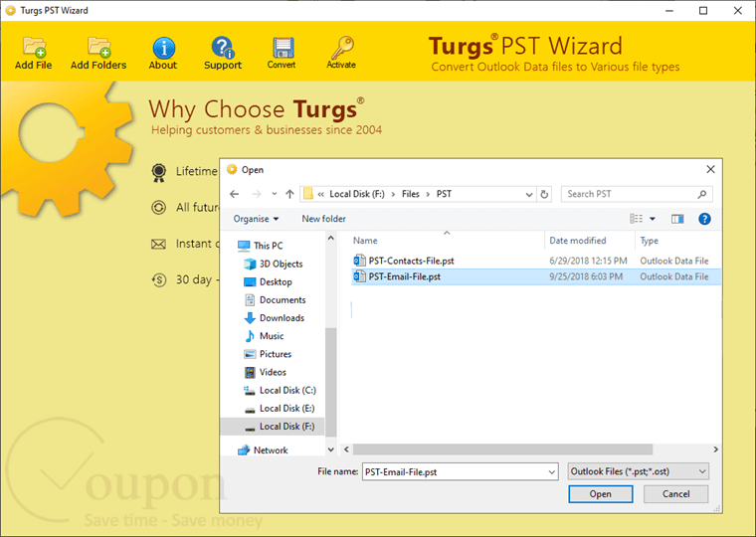Screen dimensions: 756x537
Task: Cancel the Open dialog
Action: pos(676,494)
